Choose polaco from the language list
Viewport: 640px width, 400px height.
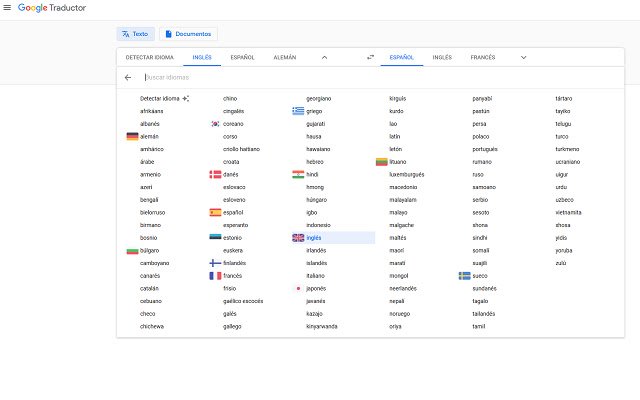pyautogui.click(x=481, y=136)
